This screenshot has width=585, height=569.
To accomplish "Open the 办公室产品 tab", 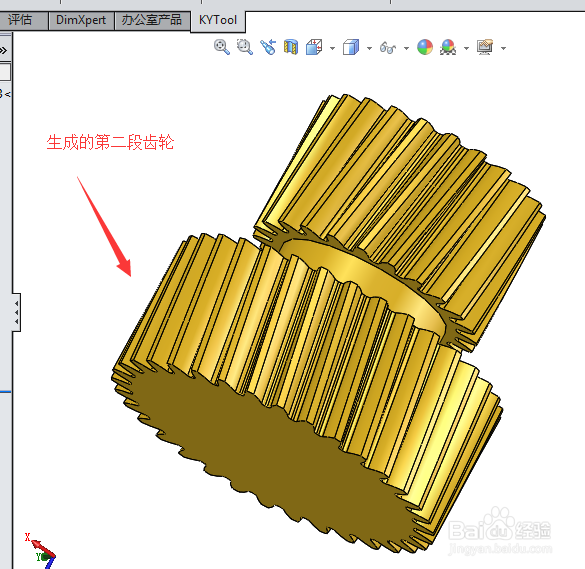I will (x=152, y=20).
